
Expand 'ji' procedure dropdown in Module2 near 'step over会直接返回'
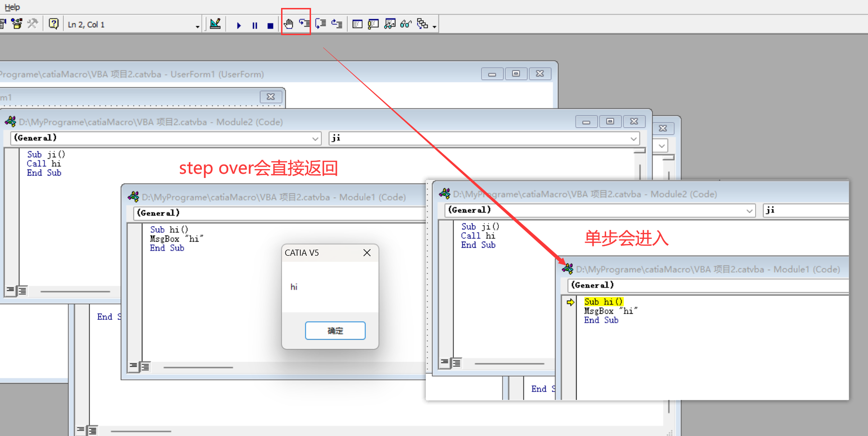click(x=633, y=138)
